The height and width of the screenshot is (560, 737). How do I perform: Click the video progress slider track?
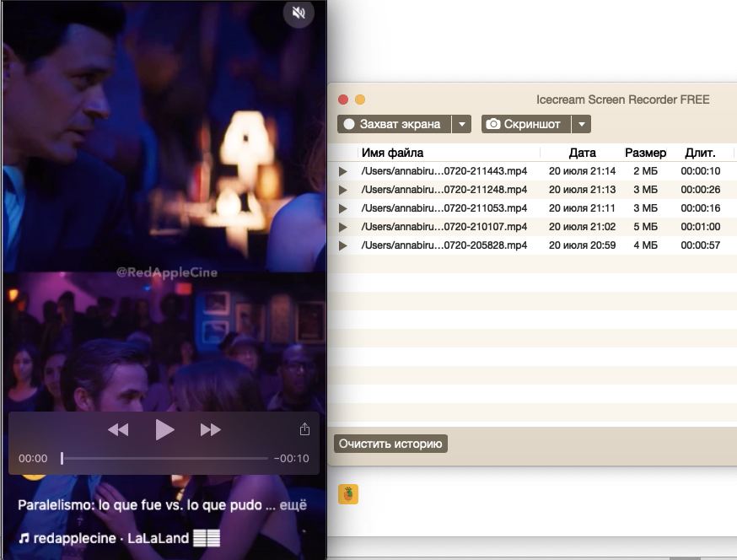[164, 459]
